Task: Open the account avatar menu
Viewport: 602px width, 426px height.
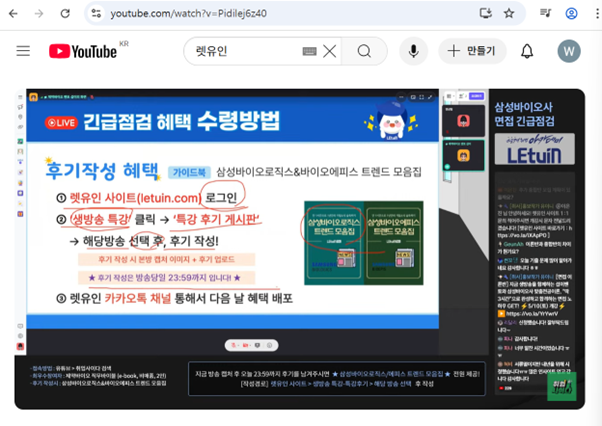Action: 569,51
